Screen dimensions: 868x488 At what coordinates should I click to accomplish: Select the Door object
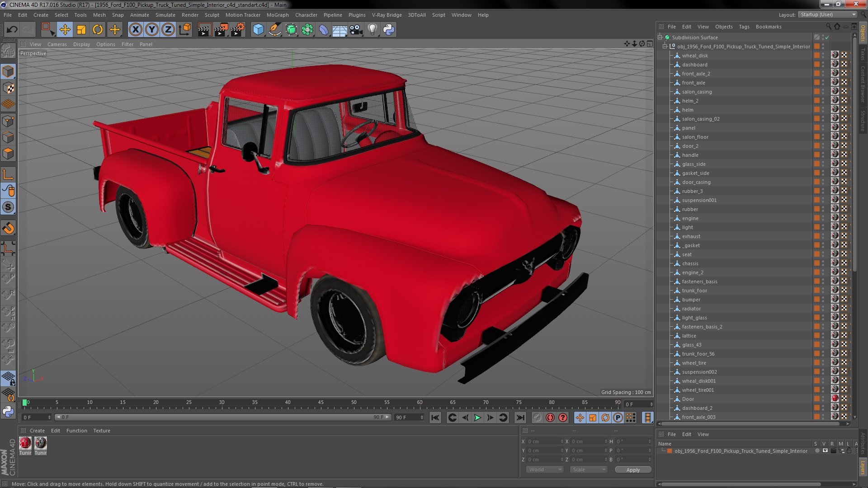[688, 399]
